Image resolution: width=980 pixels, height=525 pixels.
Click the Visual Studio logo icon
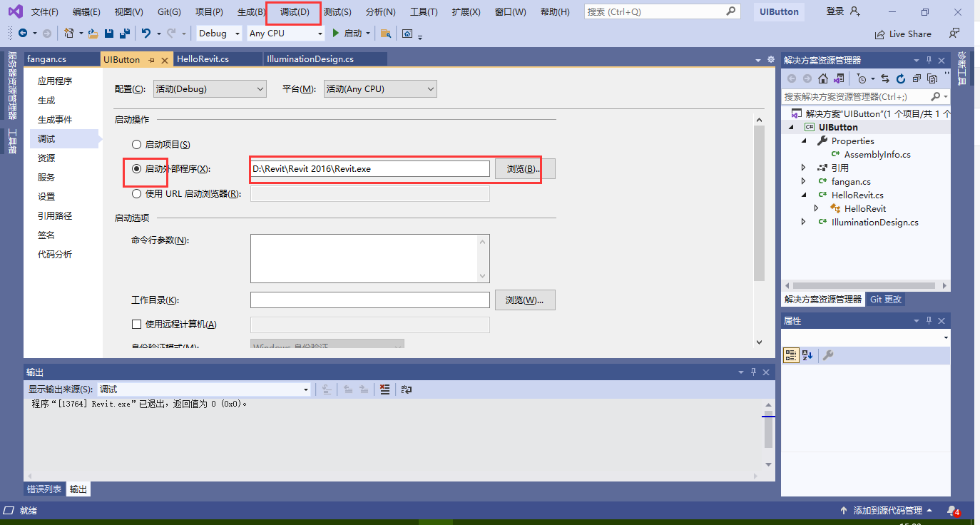tap(15, 11)
